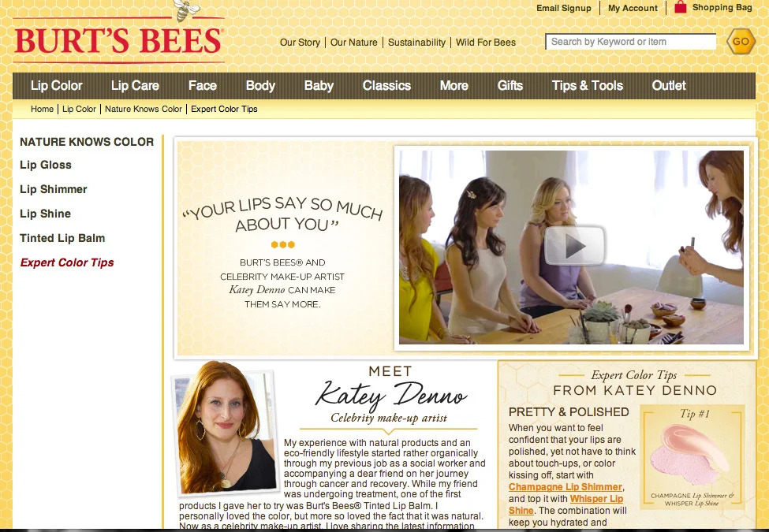Image resolution: width=769 pixels, height=532 pixels.
Task: Open the Body menu
Action: [x=260, y=86]
